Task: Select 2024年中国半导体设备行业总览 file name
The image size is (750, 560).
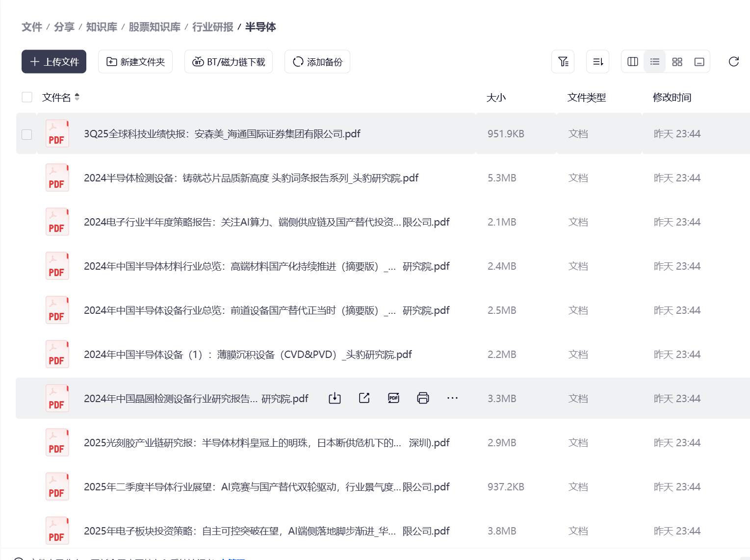Action: click(x=267, y=310)
